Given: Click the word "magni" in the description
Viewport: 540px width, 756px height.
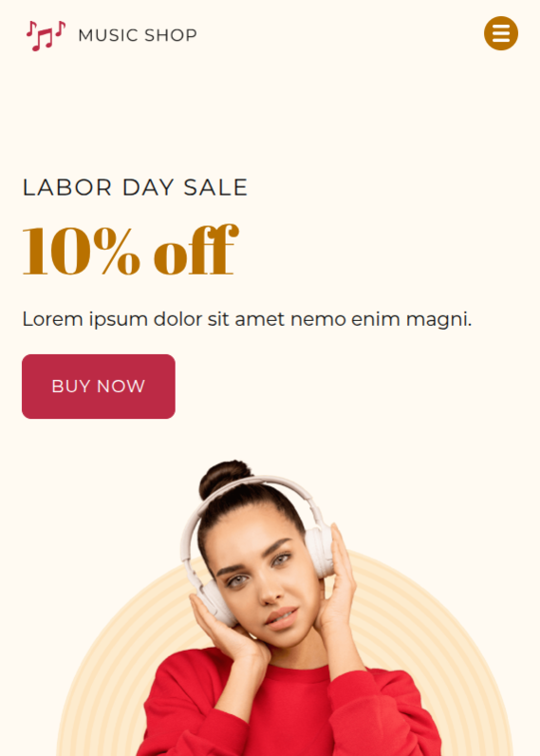Looking at the screenshot, I should (438, 320).
